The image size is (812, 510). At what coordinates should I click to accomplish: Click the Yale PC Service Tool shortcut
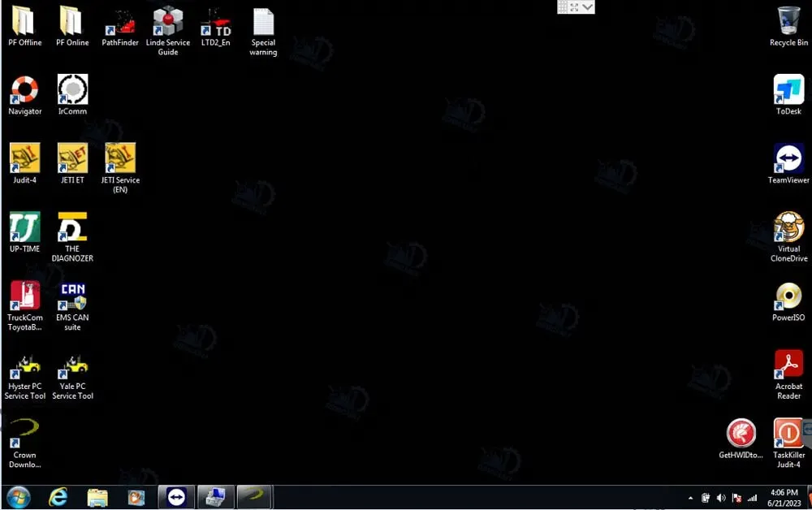[x=73, y=366]
